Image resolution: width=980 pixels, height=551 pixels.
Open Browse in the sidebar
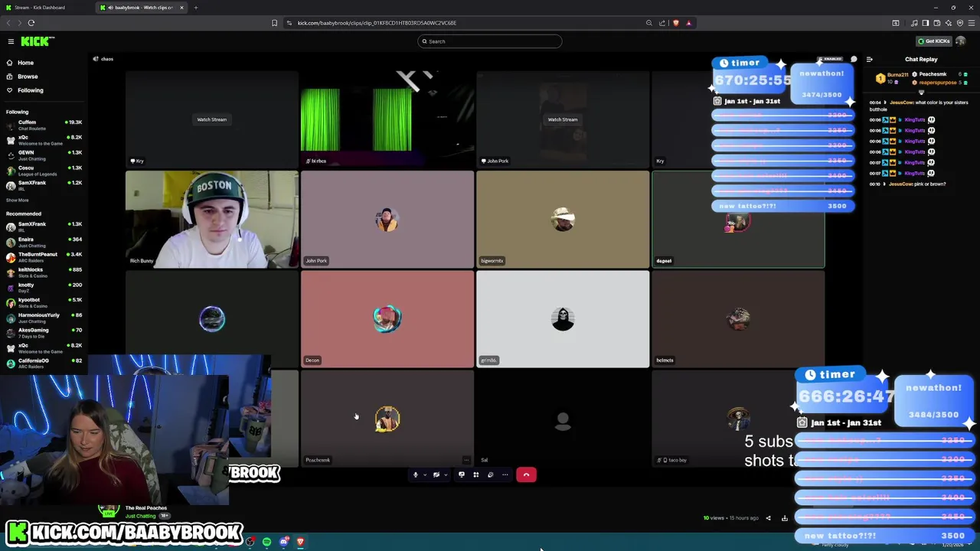[x=28, y=77]
